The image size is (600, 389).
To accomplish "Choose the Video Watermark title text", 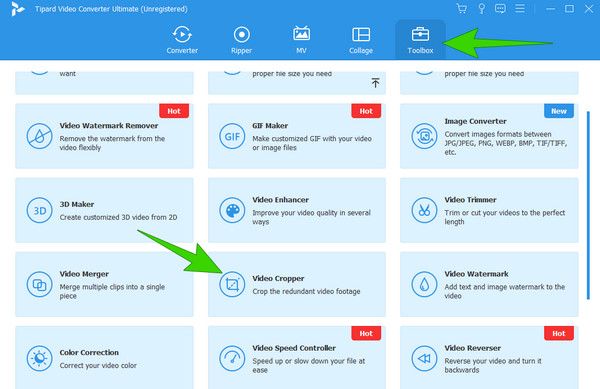I will pyautogui.click(x=476, y=274).
